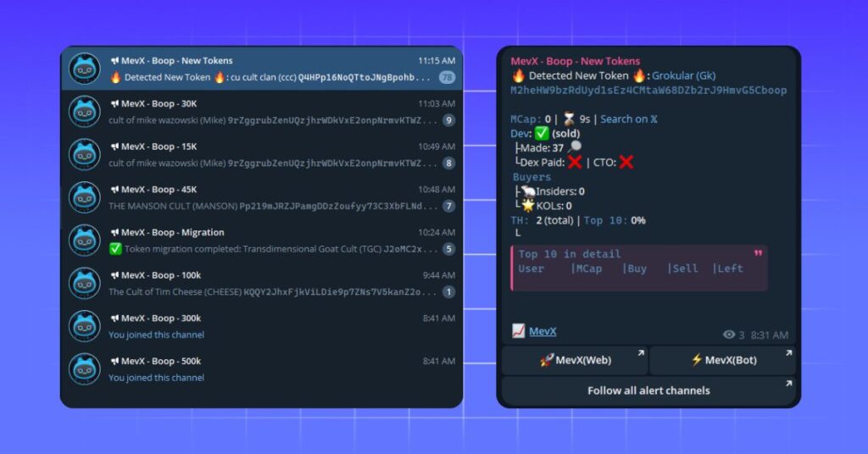The height and width of the screenshot is (454, 868).
Task: Click The Cult of Tim Cheese preview
Action: click(x=273, y=291)
